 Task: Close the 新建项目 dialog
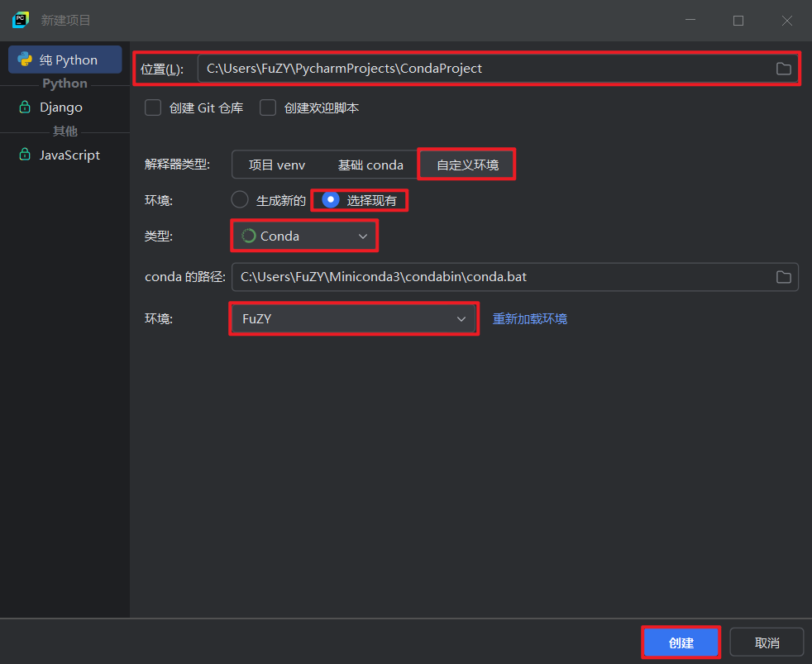coord(786,20)
